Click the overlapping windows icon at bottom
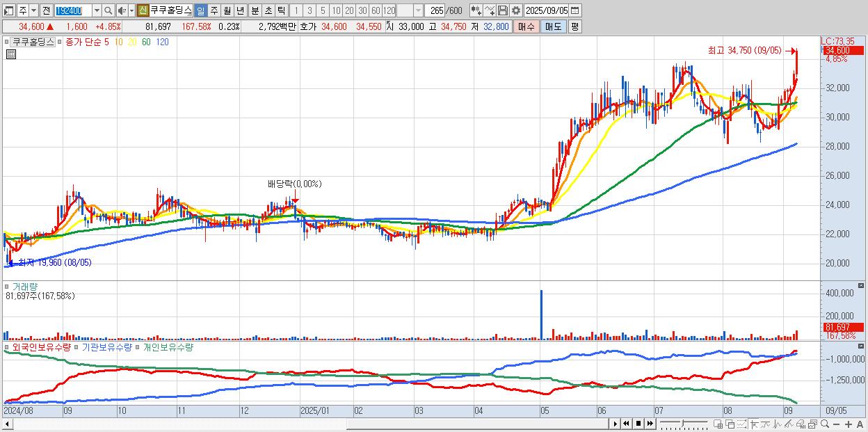This screenshot has width=868, height=432. point(730,424)
